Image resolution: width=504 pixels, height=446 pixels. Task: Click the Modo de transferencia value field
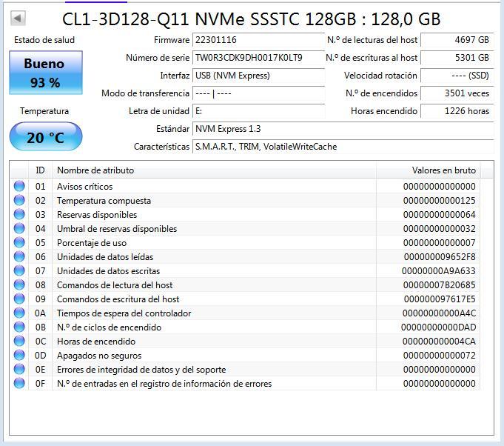258,93
